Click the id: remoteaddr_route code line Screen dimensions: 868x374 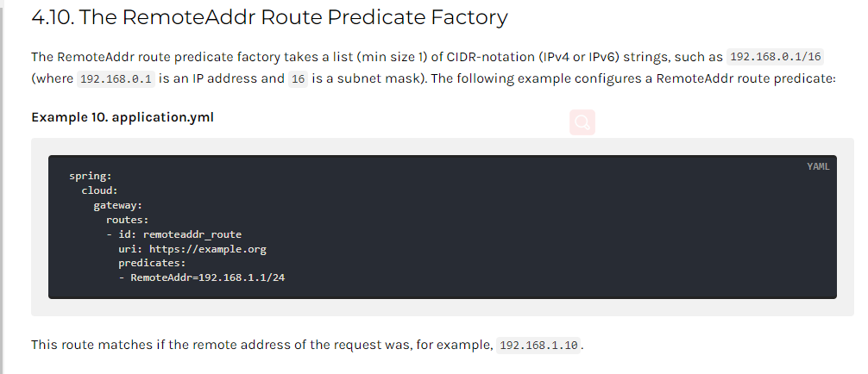[x=173, y=234]
